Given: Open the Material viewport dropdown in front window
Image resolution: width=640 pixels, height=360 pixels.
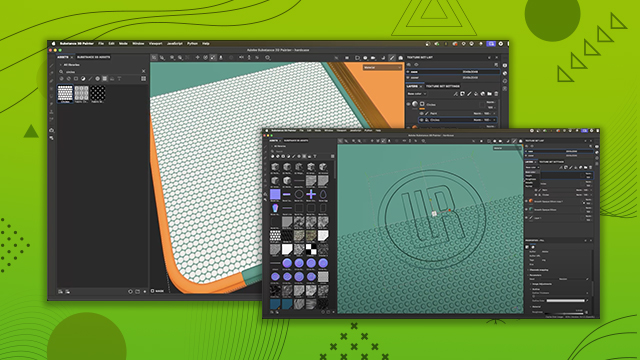Looking at the screenshot, I should [507, 148].
